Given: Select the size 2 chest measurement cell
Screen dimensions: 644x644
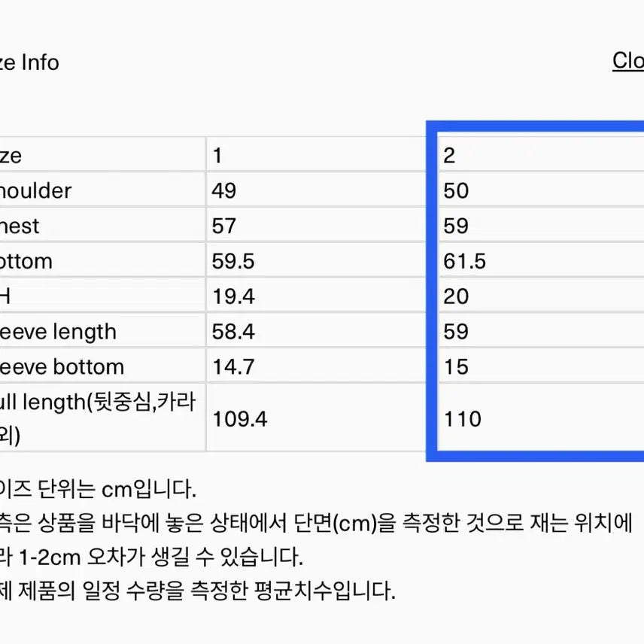Looking at the screenshot, I should pyautogui.click(x=456, y=226).
